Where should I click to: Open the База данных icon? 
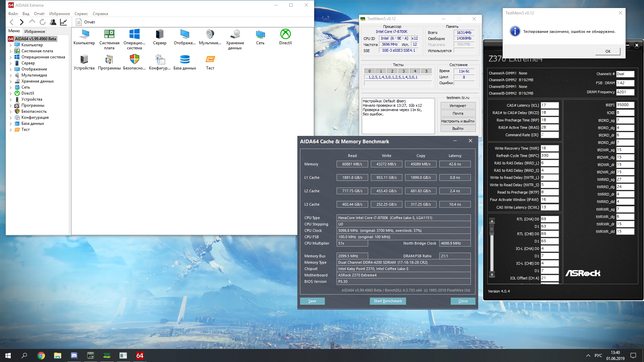185,59
